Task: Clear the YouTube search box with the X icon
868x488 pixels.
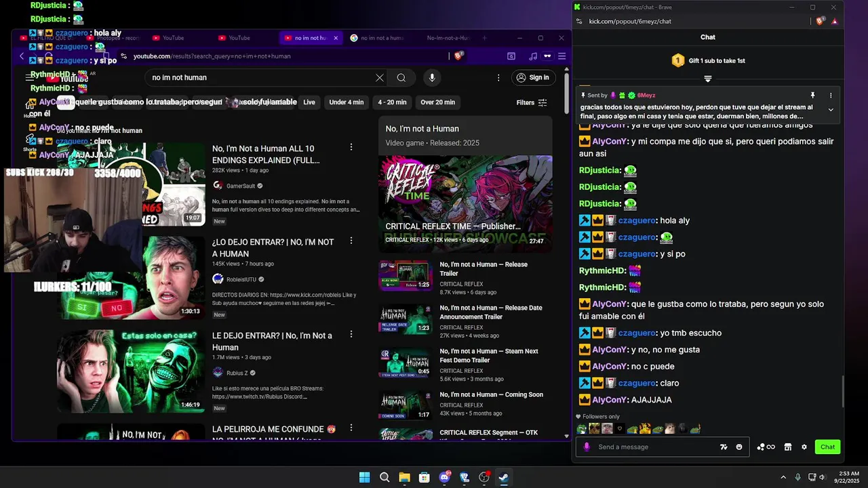Action: [x=380, y=78]
